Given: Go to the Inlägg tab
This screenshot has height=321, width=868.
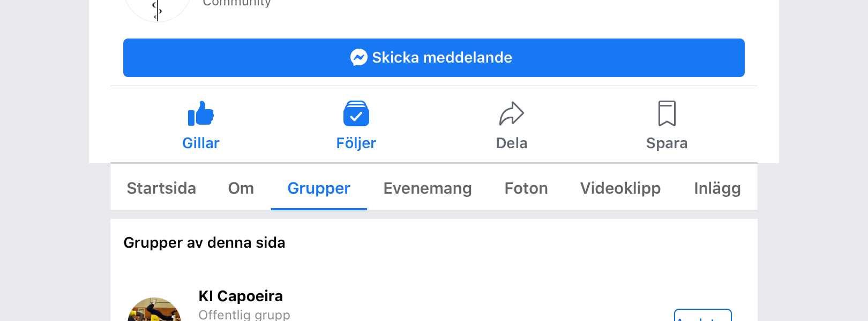Looking at the screenshot, I should pyautogui.click(x=717, y=188).
